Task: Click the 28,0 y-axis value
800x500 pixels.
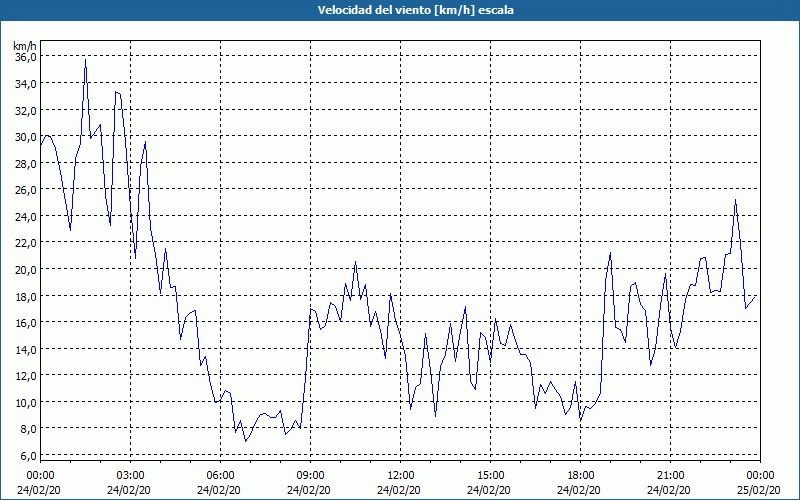Action: click(x=26, y=163)
